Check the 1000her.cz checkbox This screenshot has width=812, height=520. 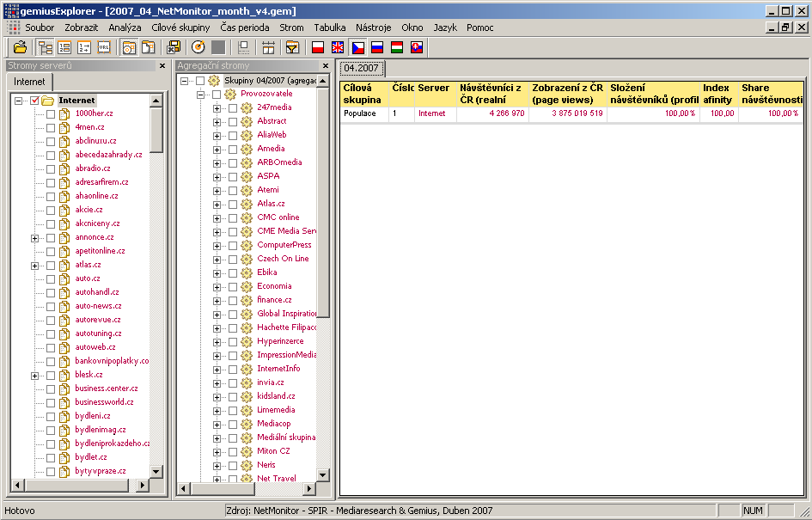pyautogui.click(x=51, y=114)
